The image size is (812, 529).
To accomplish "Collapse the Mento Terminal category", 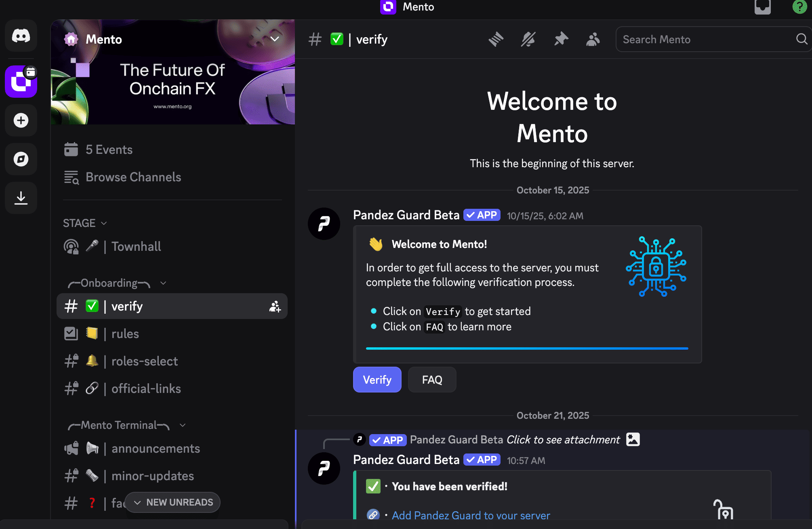I will tap(182, 425).
